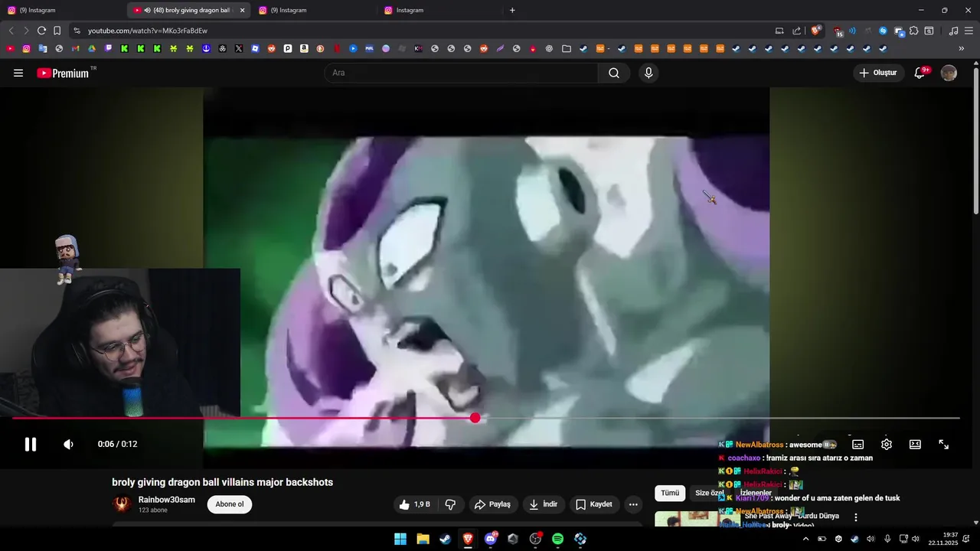Pause the video playback
The height and width of the screenshot is (551, 980).
pos(31,444)
